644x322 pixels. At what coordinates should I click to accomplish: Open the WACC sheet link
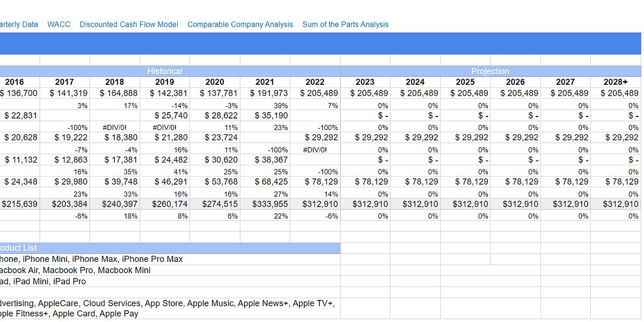coord(59,24)
